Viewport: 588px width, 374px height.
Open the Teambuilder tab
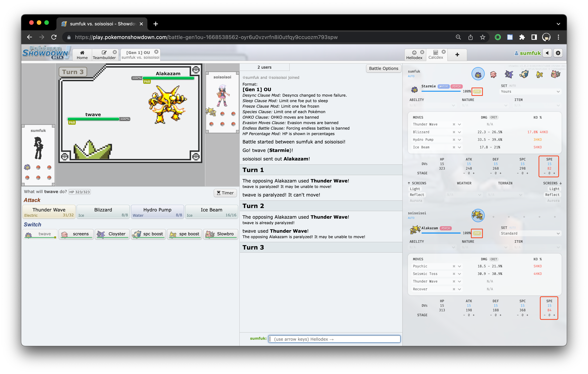(104, 55)
